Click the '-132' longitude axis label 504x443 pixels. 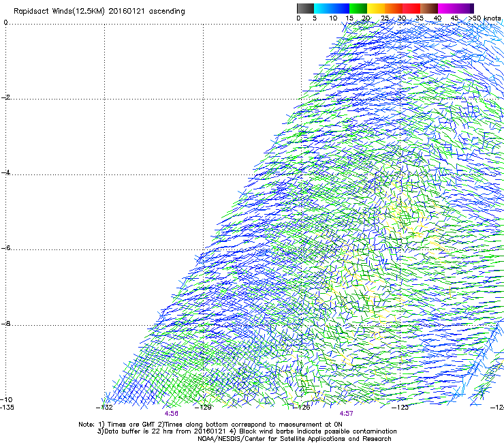click(104, 408)
